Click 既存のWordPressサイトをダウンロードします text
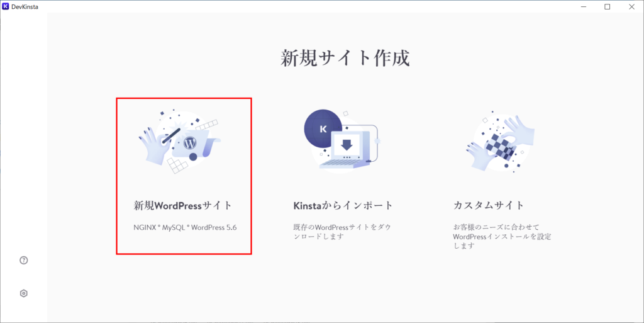The image size is (644, 323). 342,232
